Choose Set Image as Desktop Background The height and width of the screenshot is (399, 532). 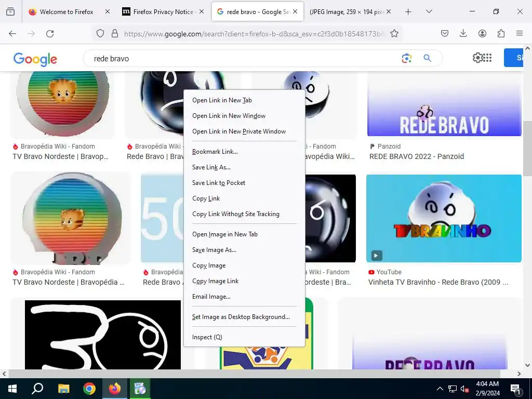pos(244,317)
